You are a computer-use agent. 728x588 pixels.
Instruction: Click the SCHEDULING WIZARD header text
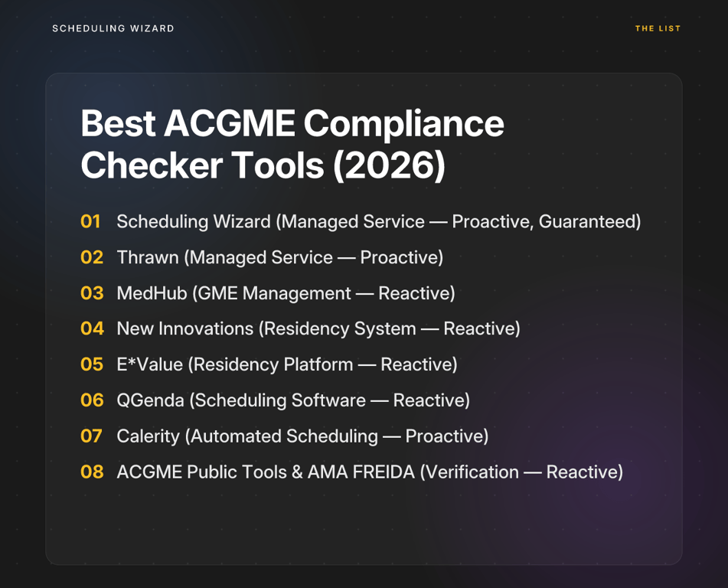(113, 28)
